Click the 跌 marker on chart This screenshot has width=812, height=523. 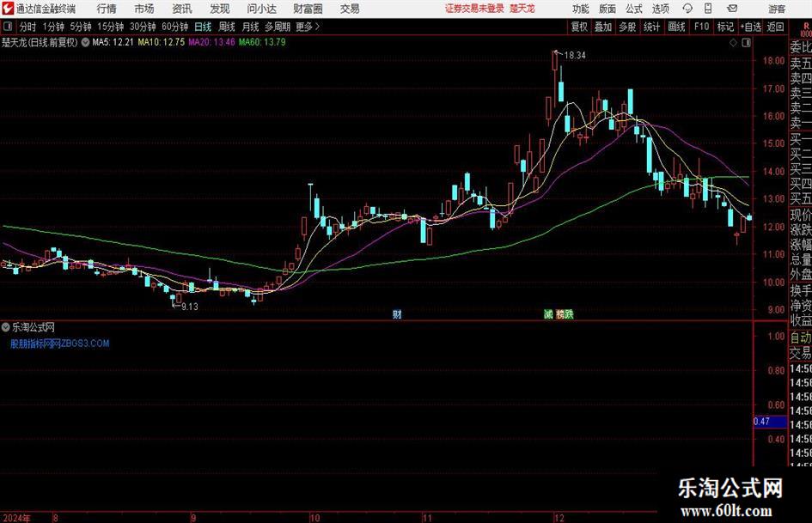coord(569,313)
